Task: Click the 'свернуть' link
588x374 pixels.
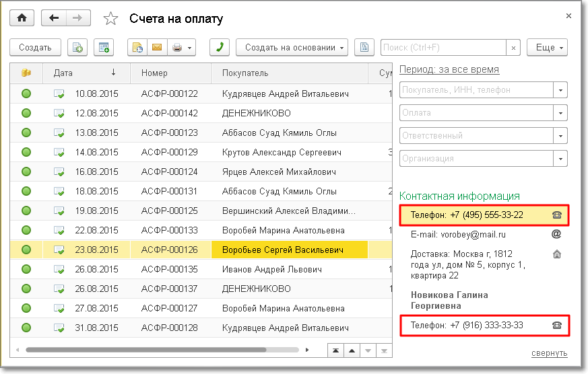Action: coord(549,353)
